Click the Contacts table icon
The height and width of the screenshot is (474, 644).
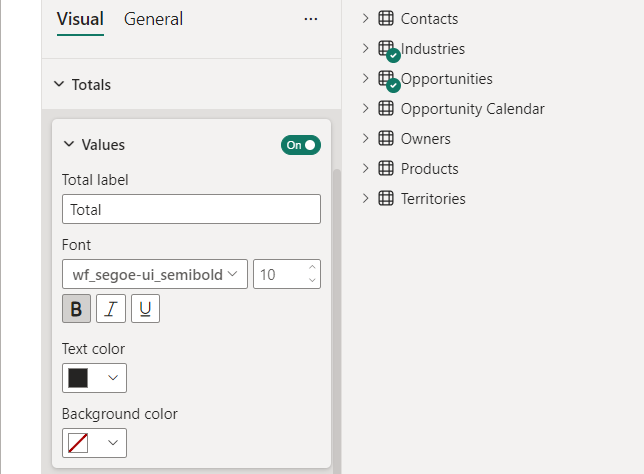pyautogui.click(x=386, y=18)
